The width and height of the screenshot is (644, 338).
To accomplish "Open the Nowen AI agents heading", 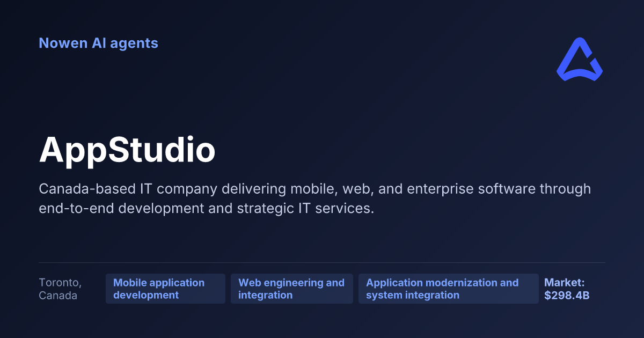I will 98,43.
